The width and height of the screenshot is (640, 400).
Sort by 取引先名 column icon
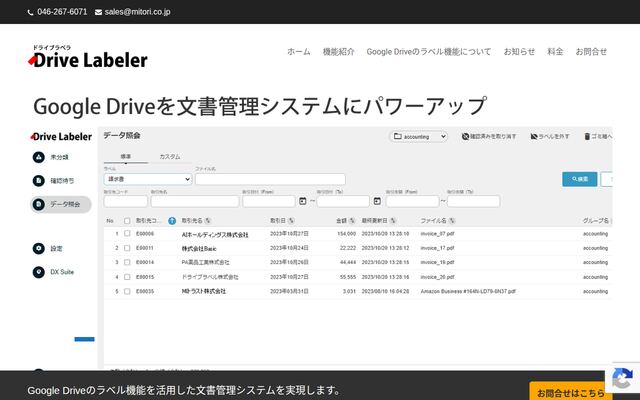click(x=208, y=221)
